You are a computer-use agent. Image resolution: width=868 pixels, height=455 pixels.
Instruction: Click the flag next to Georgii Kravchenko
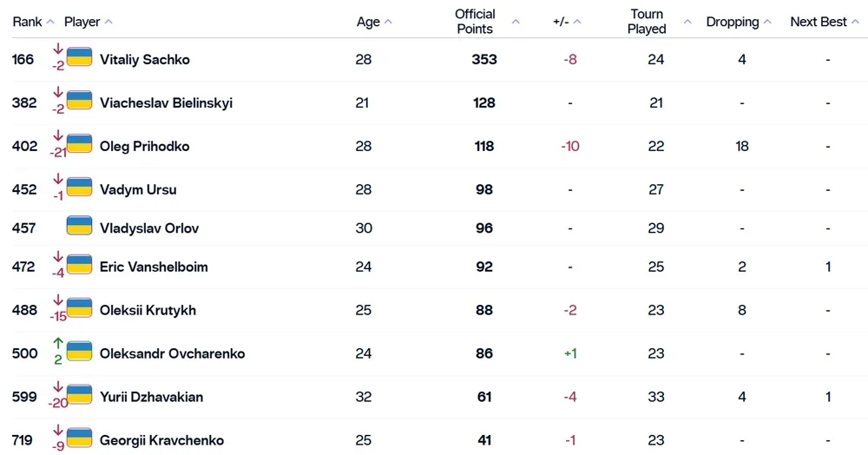[79, 439]
